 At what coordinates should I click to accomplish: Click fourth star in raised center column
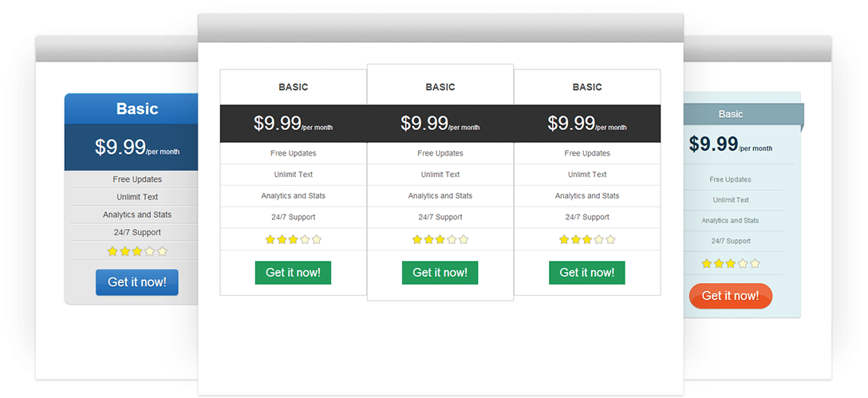452,240
